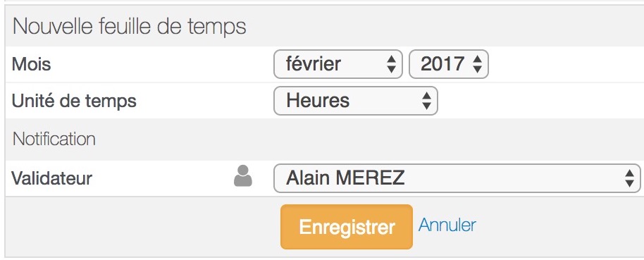The width and height of the screenshot is (644, 260).
Task: Click the Unité de temps label
Action: coord(74,101)
